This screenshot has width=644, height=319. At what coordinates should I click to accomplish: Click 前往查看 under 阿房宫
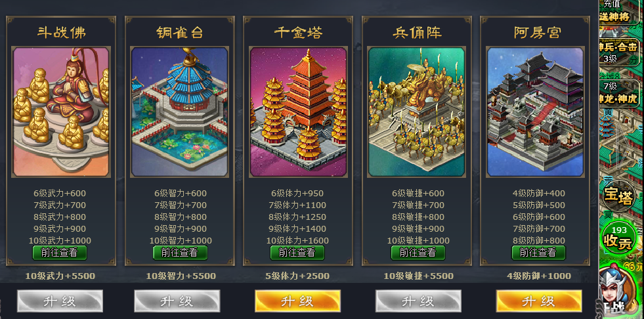pyautogui.click(x=538, y=253)
